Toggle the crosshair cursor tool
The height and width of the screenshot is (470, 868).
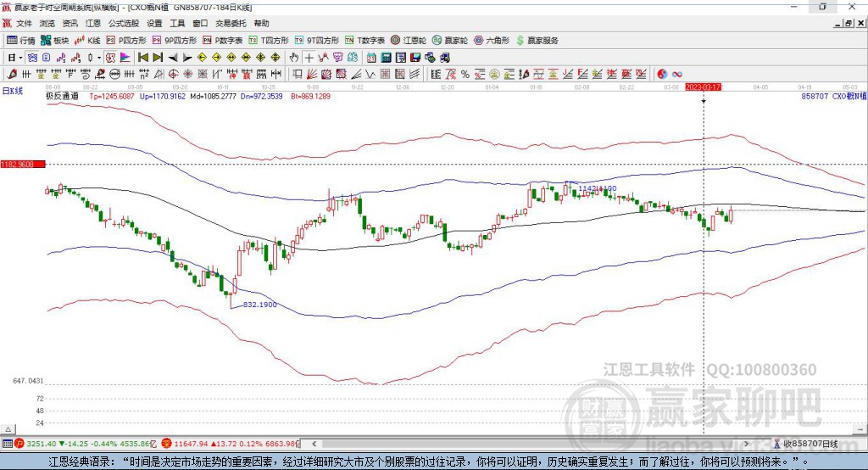tap(309, 58)
